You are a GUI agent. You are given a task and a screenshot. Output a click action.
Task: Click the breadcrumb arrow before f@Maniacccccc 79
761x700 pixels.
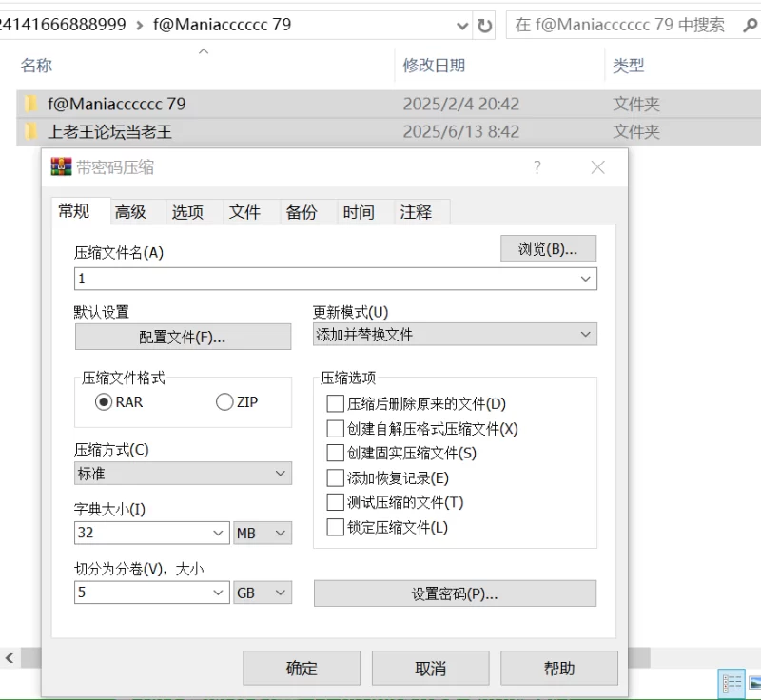pyautogui.click(x=140, y=26)
